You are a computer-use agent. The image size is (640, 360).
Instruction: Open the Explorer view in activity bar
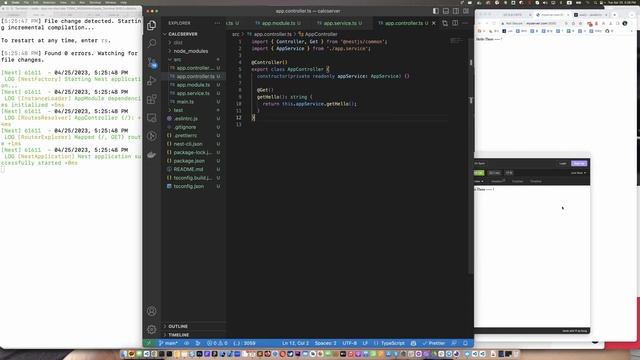click(151, 25)
